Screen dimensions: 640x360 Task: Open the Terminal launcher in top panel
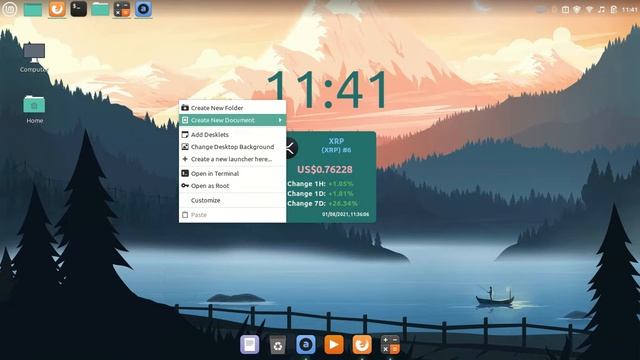[x=78, y=9]
